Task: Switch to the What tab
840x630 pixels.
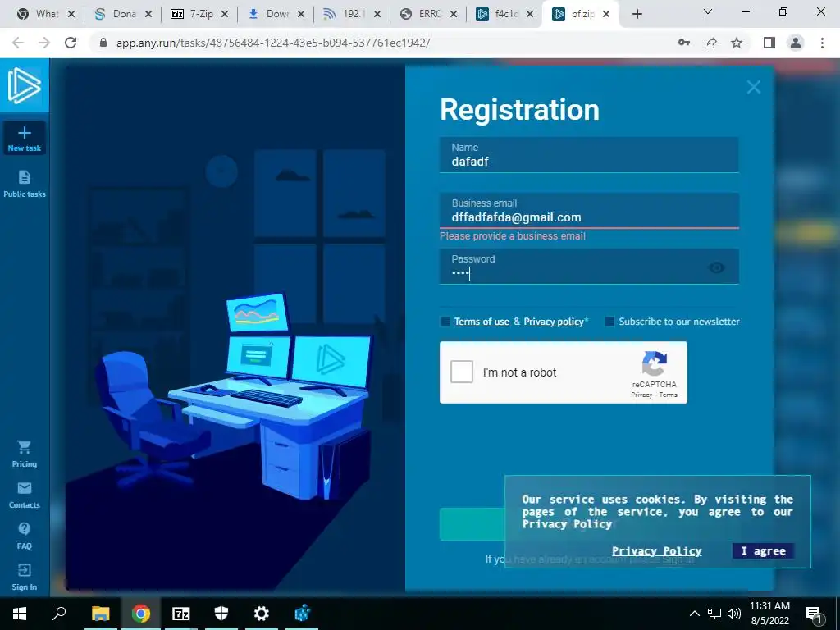Action: coord(47,14)
